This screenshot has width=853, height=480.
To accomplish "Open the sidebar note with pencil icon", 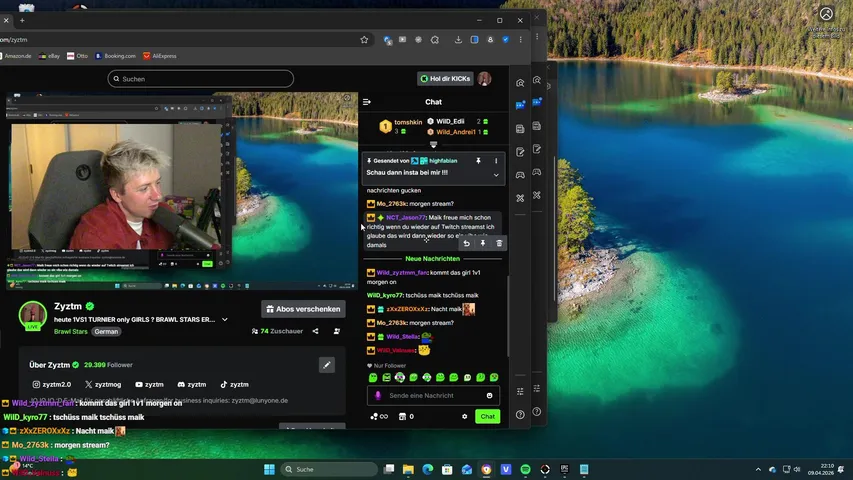I will 520,152.
